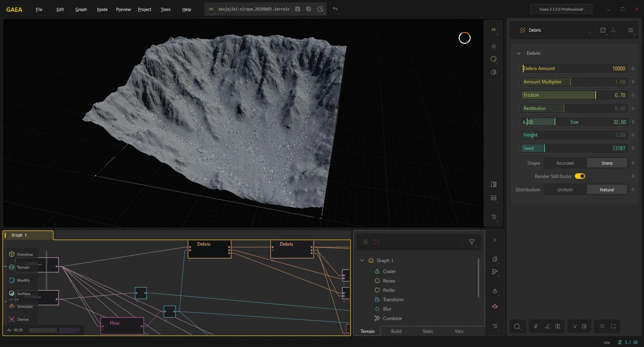The width and height of the screenshot is (644, 347).
Task: Click the Gaea 2.1.2.0 Professional button
Action: (x=561, y=9)
